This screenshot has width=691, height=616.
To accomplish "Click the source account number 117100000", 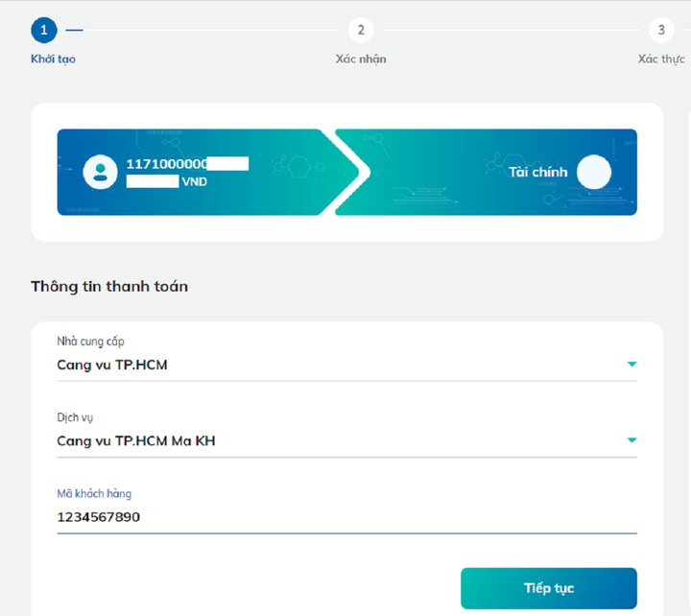I will pyautogui.click(x=167, y=164).
